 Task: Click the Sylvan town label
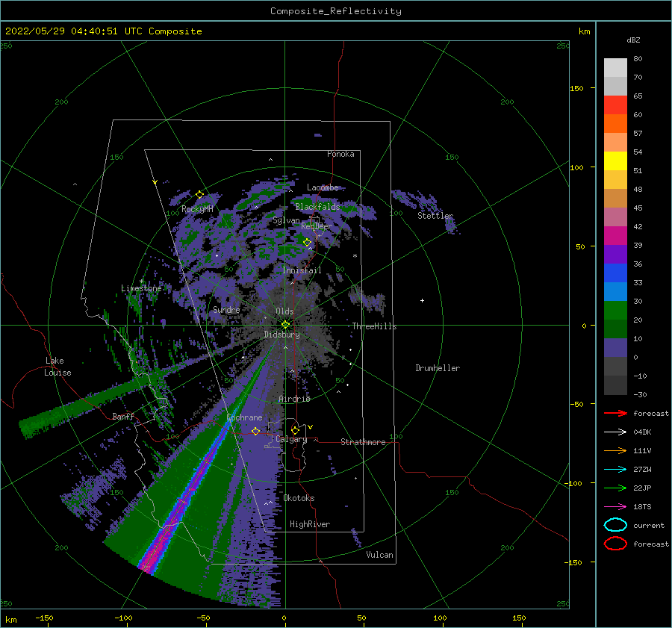pyautogui.click(x=286, y=221)
